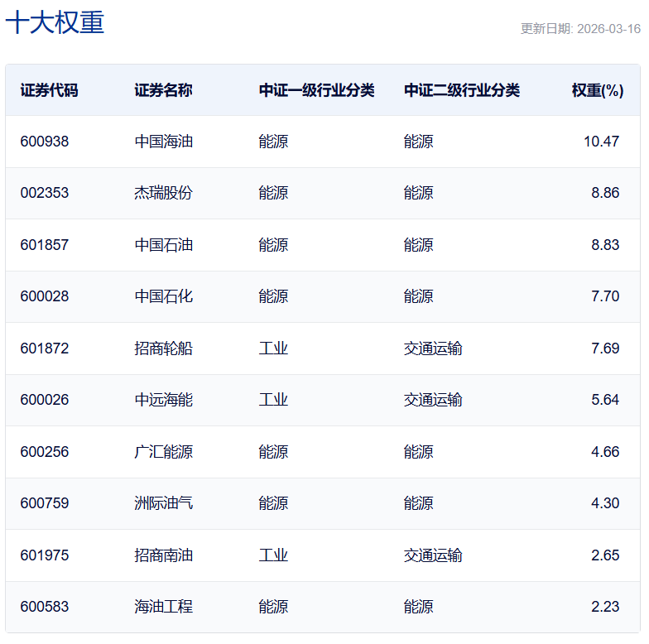Click the weight value 10.47
Viewport: 649px width, 644px height.
601,142
